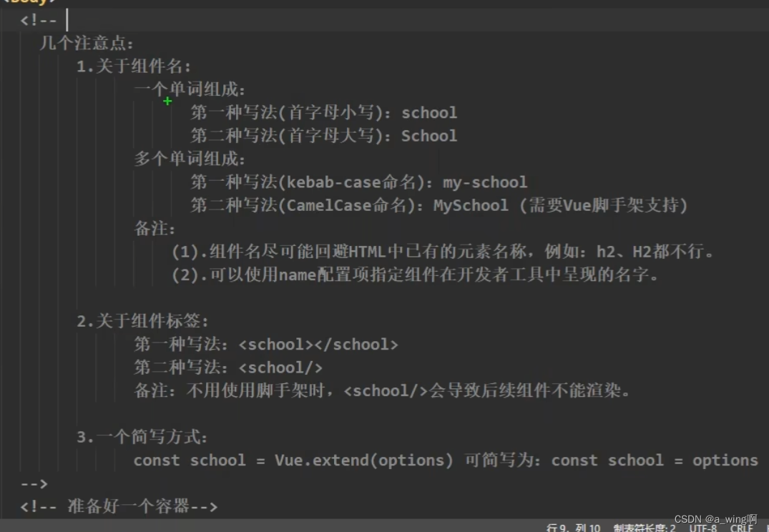Click the text '<school></school>'

pos(318,344)
